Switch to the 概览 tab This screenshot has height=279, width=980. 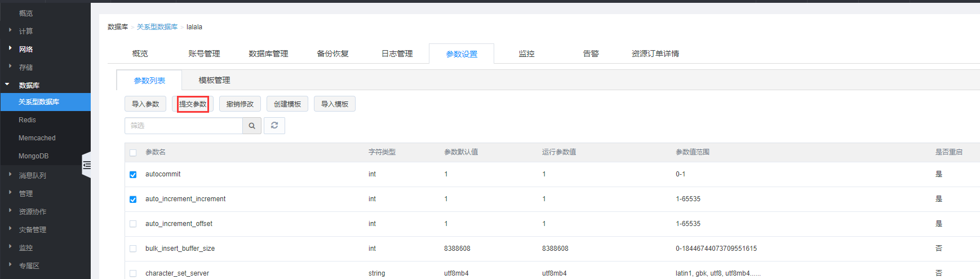click(140, 54)
